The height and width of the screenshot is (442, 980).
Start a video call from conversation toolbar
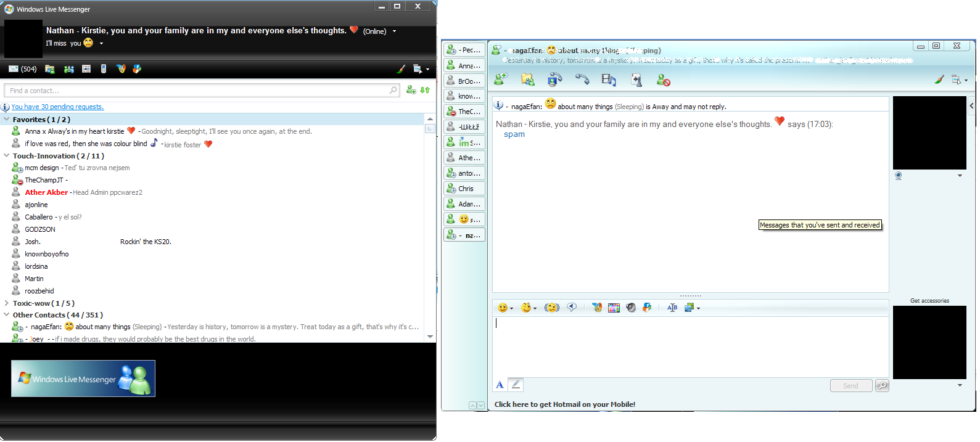[554, 79]
